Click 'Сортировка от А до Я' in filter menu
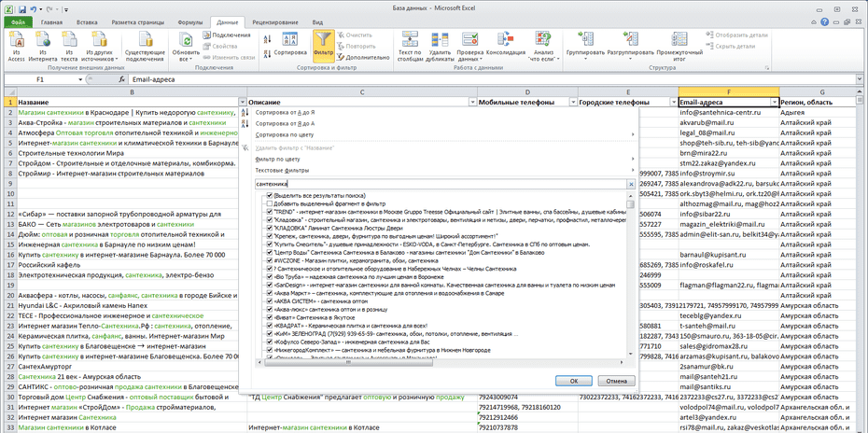 click(x=286, y=112)
